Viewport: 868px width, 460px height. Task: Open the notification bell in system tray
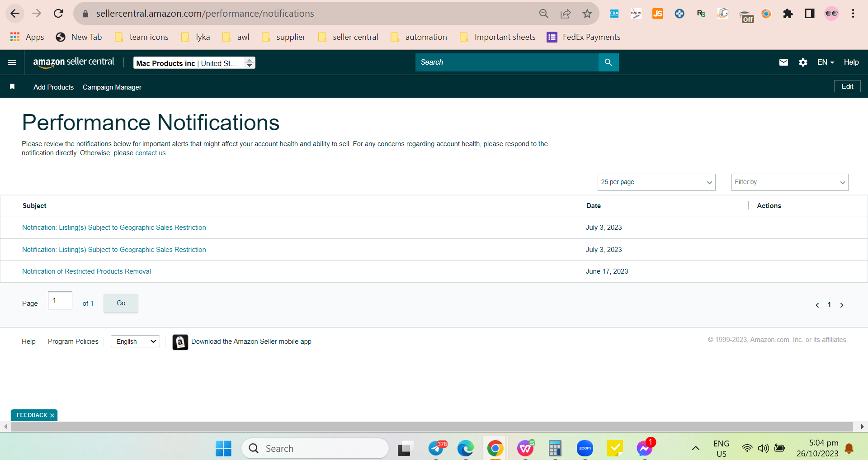coord(849,449)
